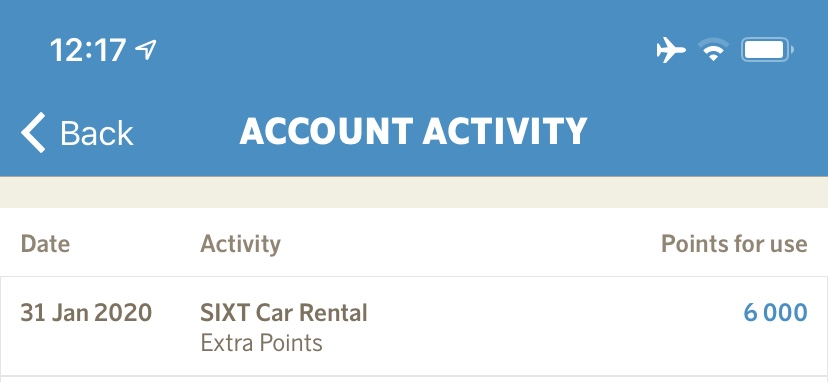
Task: Tap the 31 Jan 2020 date
Action: pos(86,313)
